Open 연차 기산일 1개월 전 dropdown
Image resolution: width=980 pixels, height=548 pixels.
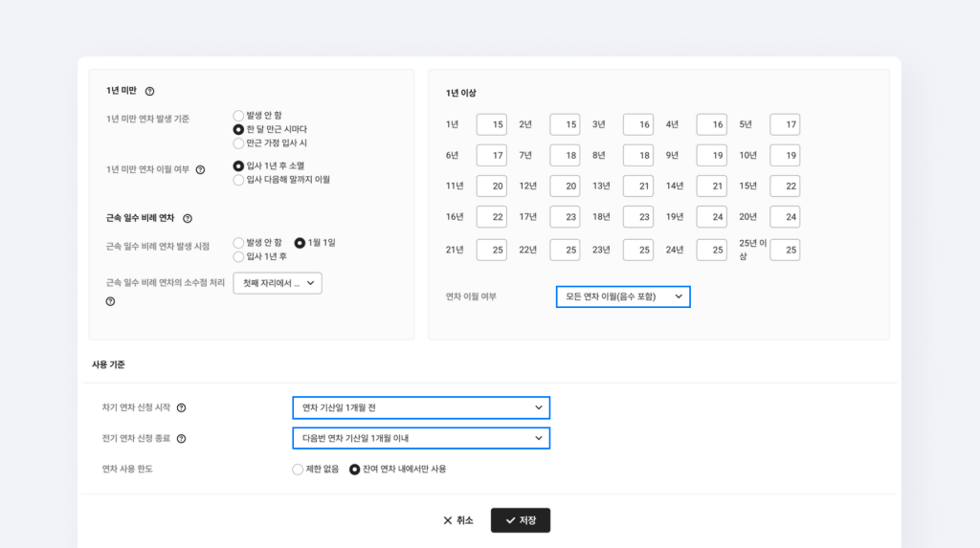pos(421,407)
